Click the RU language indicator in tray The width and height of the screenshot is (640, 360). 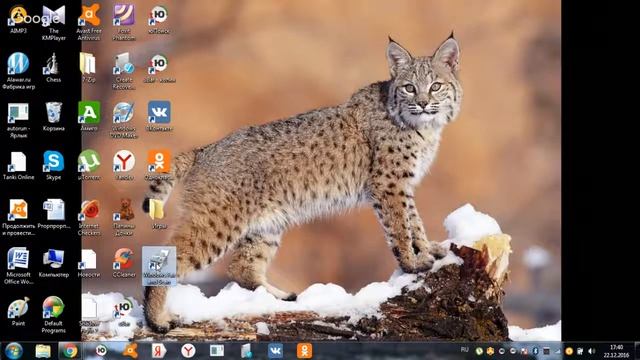click(x=464, y=350)
